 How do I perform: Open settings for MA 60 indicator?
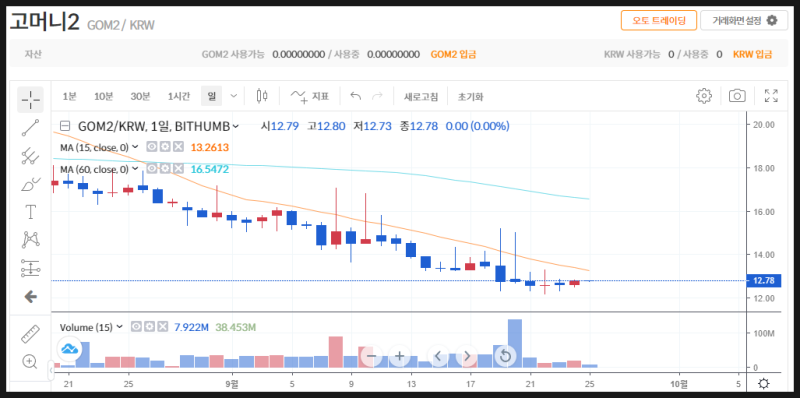(165, 169)
